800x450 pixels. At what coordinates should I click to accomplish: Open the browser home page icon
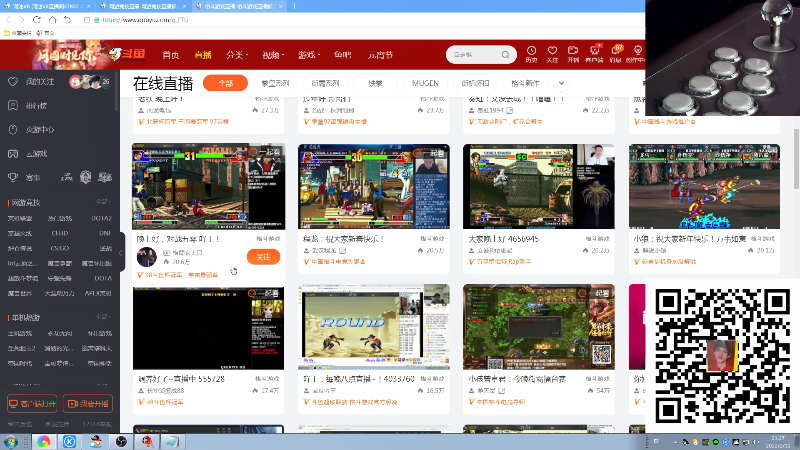click(x=53, y=19)
